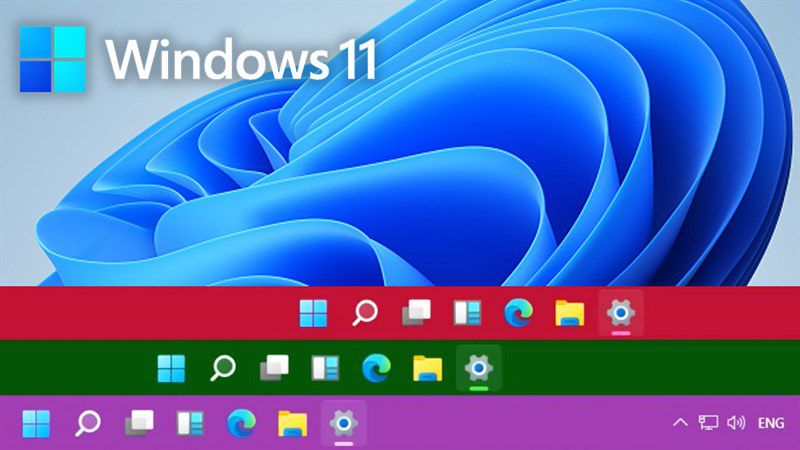The image size is (800, 450).
Task: Open File Explorer on the green taskbar
Action: click(428, 368)
